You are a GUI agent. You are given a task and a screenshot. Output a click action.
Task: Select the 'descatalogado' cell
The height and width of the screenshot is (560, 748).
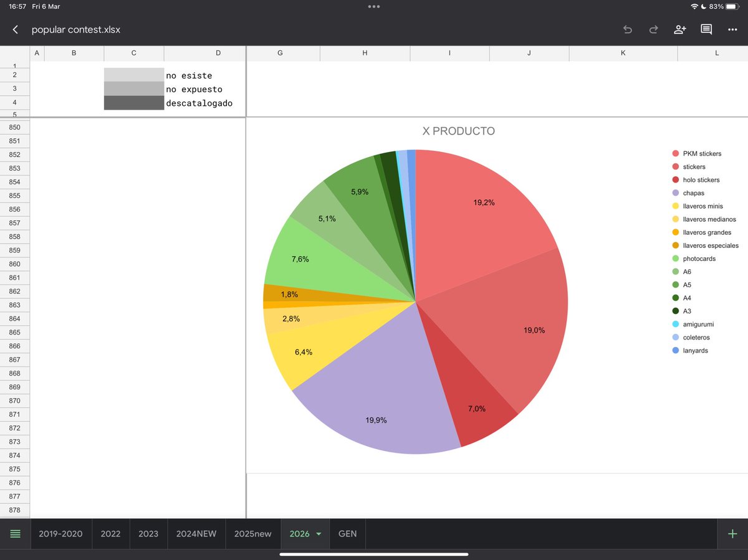click(x=205, y=103)
